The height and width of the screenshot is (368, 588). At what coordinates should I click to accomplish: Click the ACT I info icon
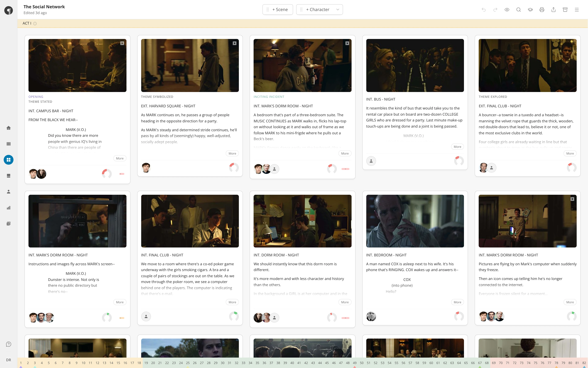tap(35, 24)
